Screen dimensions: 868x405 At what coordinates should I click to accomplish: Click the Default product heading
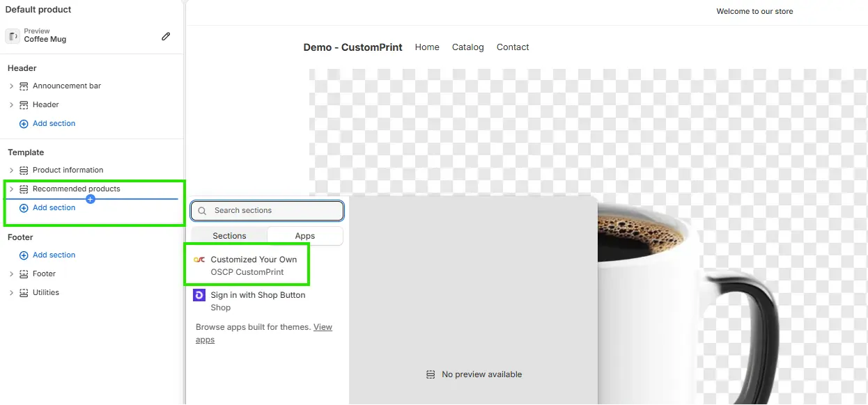[38, 10]
